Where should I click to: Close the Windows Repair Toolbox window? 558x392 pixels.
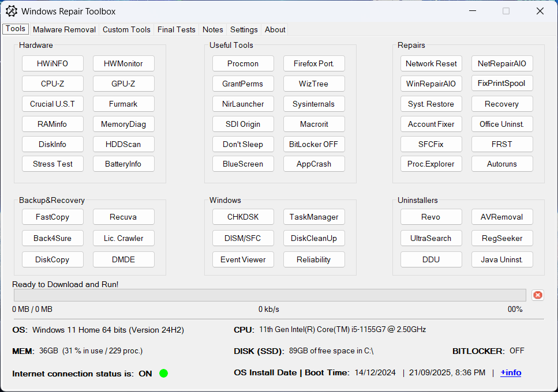[x=540, y=11]
